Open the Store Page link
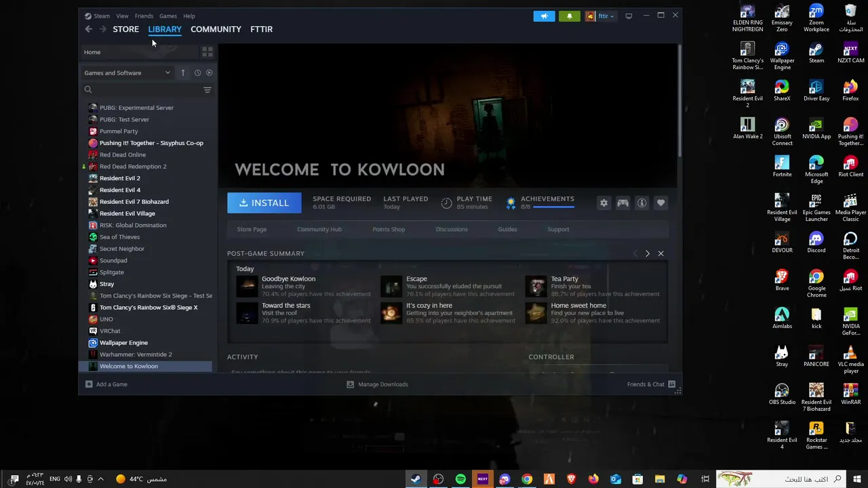Image resolution: width=868 pixels, height=488 pixels. coord(252,229)
